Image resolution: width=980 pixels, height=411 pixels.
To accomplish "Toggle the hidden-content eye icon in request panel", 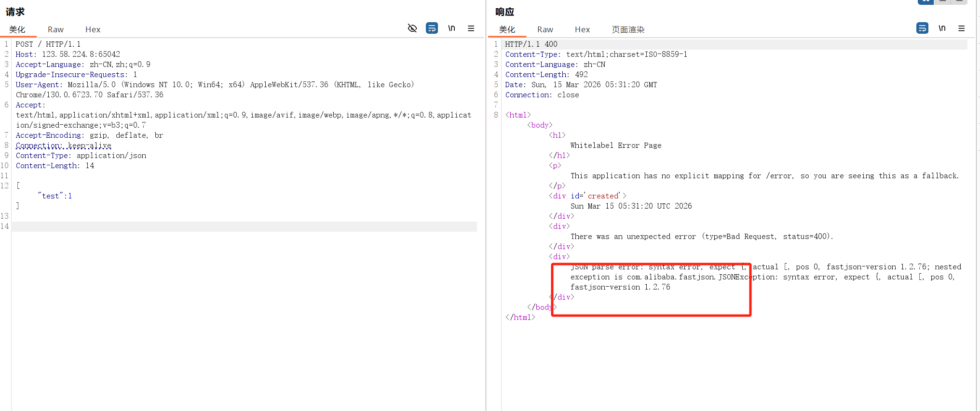I will 412,28.
